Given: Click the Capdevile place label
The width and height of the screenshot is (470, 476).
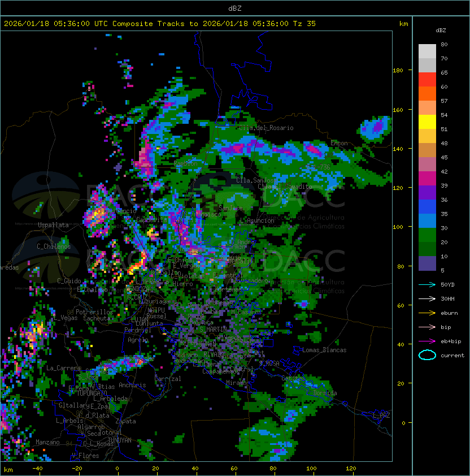Looking at the screenshot, I should [151, 219].
